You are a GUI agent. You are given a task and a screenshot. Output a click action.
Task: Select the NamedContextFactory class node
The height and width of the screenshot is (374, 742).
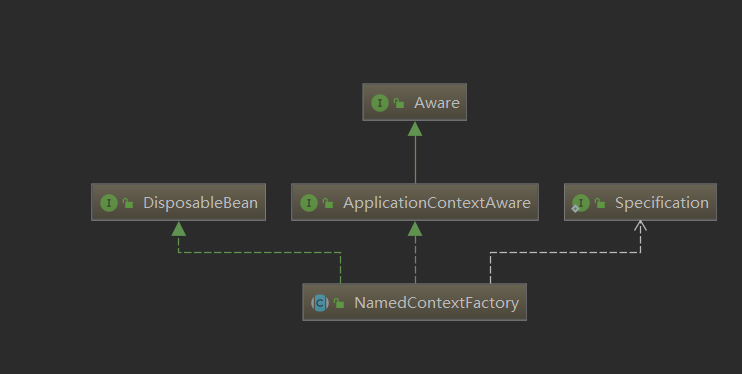pos(415,302)
